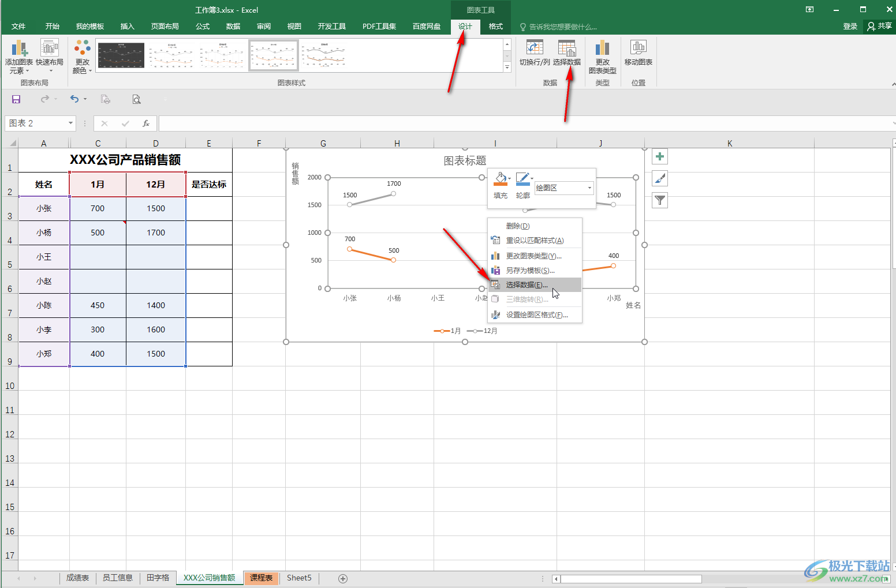Click into the formula bar
896x588 pixels.
pyautogui.click(x=524, y=123)
